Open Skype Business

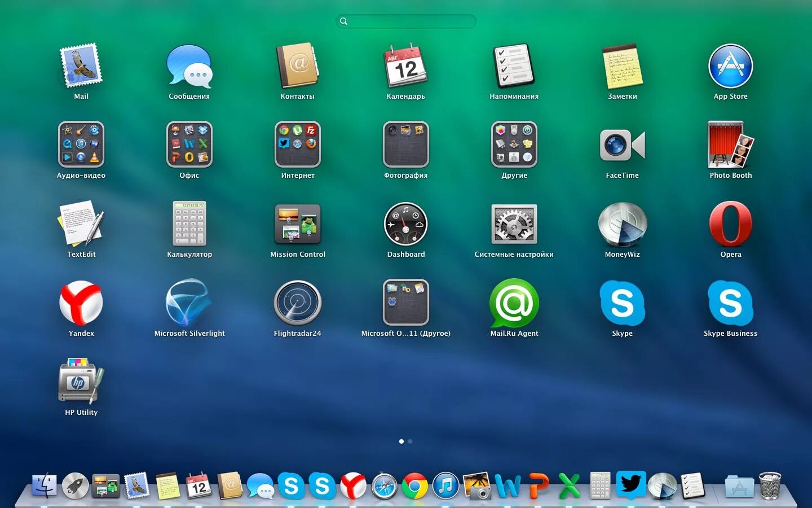click(x=731, y=303)
